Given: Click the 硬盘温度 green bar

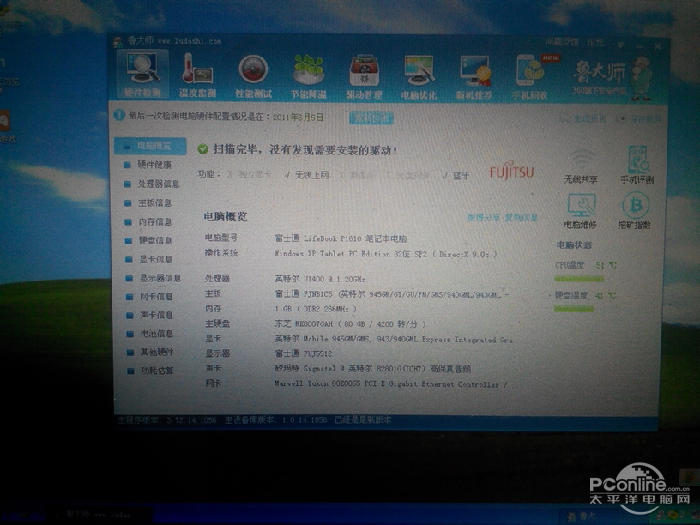Looking at the screenshot, I should tap(574, 308).
